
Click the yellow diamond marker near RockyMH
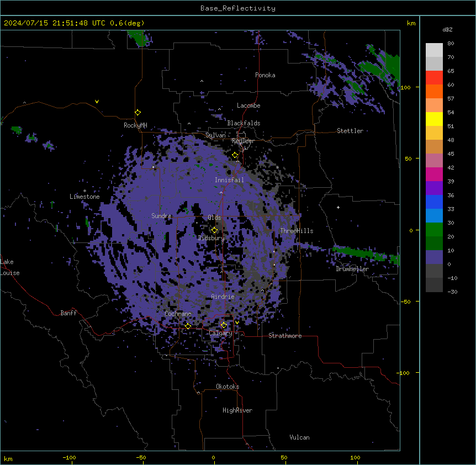138,113
